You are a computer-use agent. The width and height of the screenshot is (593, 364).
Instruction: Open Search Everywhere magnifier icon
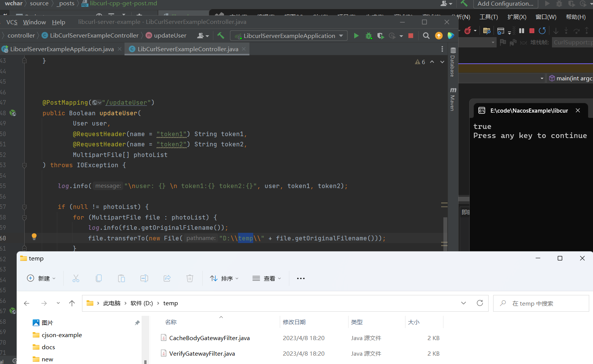pyautogui.click(x=426, y=36)
